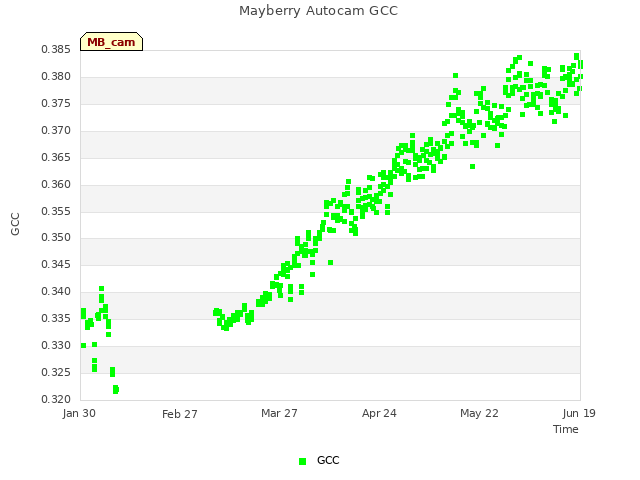This screenshot has height=480, width=640.
Task: Click the lowest data point near 0.322
Action: (116, 390)
